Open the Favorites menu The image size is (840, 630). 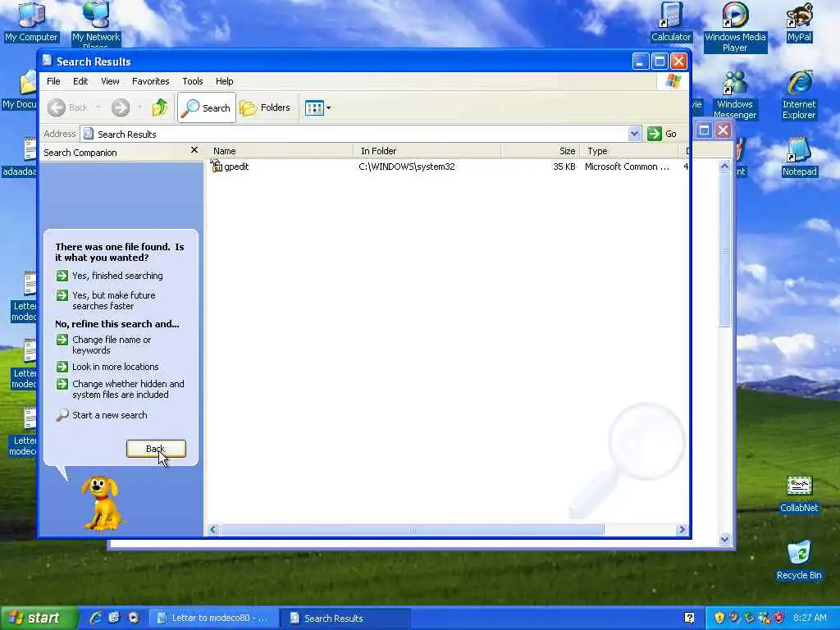[151, 81]
